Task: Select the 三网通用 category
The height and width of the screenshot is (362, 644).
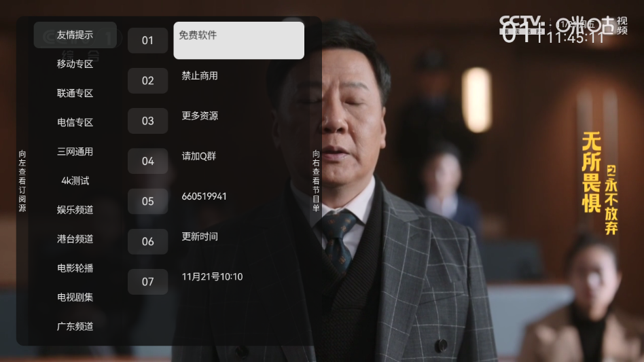Action: point(75,151)
